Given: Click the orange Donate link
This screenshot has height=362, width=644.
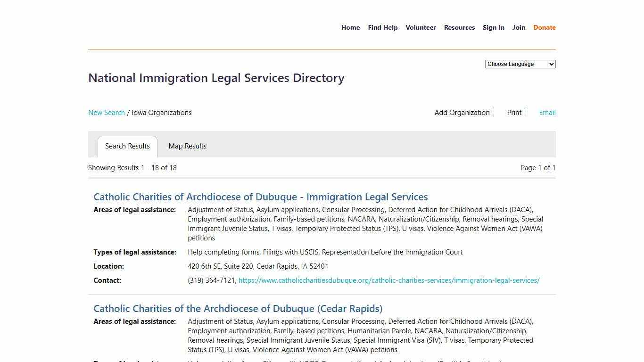Looking at the screenshot, I should click(544, 27).
